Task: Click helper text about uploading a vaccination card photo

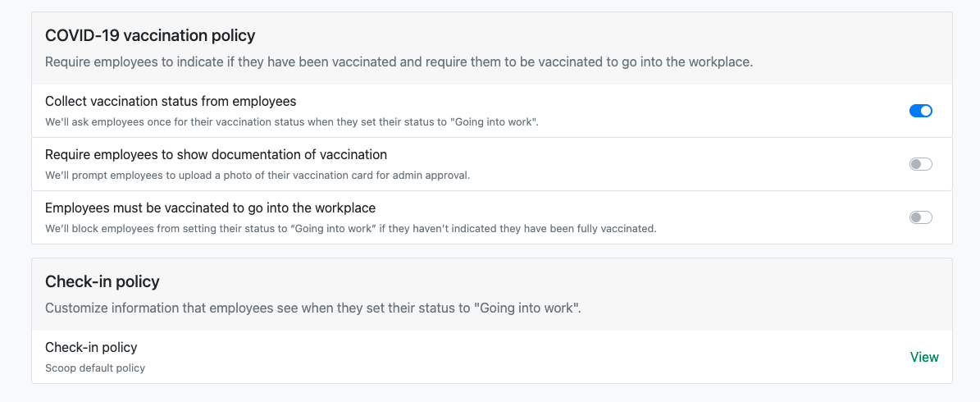Action: click(x=258, y=176)
